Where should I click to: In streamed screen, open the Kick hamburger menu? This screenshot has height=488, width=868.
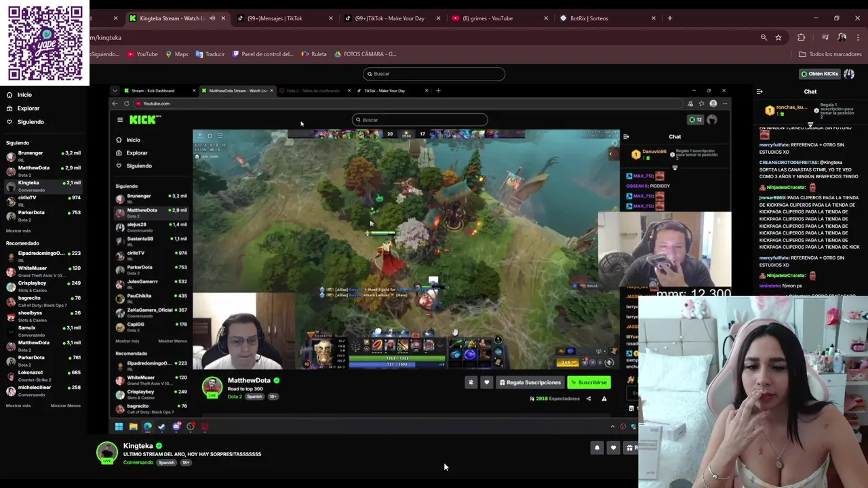pos(120,120)
